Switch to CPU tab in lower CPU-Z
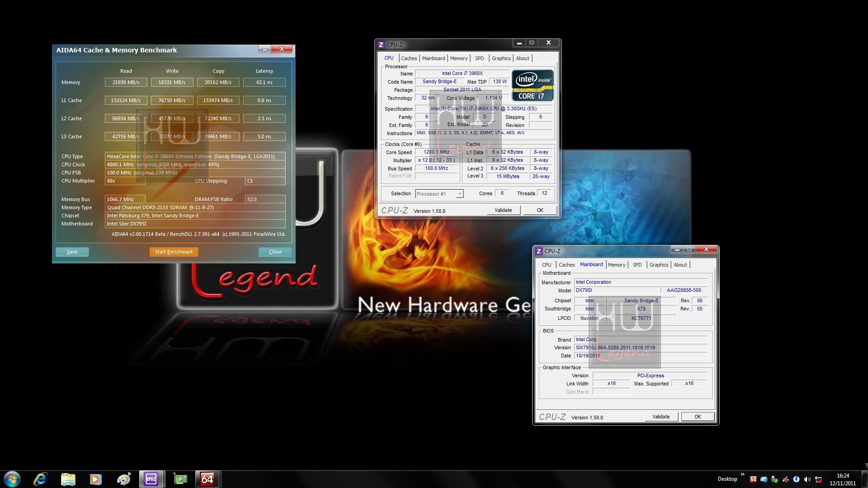The height and width of the screenshot is (488, 868). click(x=547, y=265)
